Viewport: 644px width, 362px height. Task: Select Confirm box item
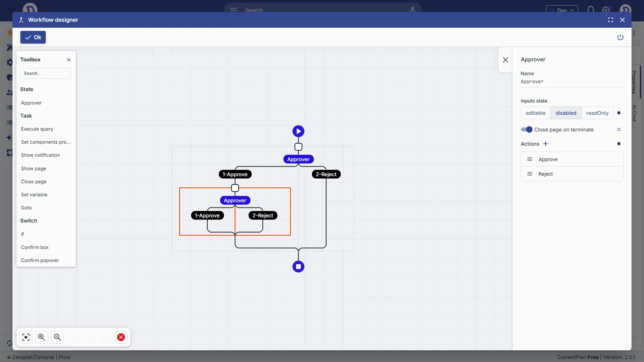[x=35, y=247]
